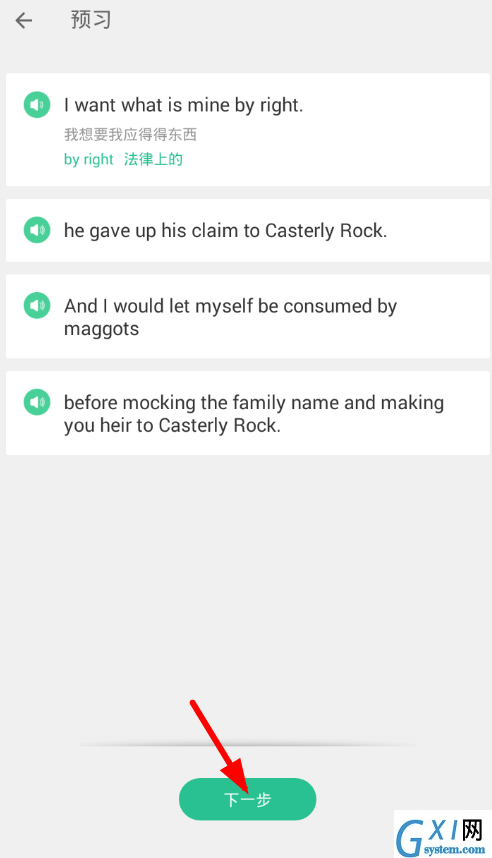Viewport: 492px width, 858px height.
Task: Open the "he gave up his claim" sentence card
Action: [248, 230]
